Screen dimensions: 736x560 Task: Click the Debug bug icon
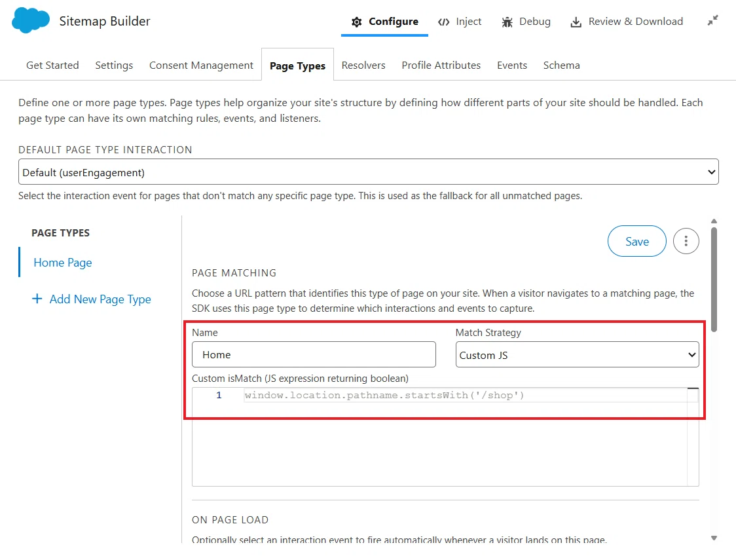pyautogui.click(x=507, y=22)
